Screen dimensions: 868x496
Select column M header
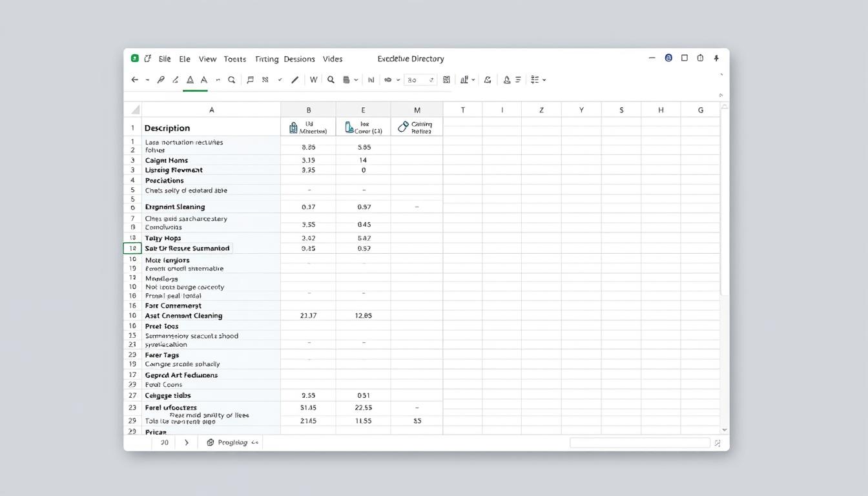click(417, 110)
